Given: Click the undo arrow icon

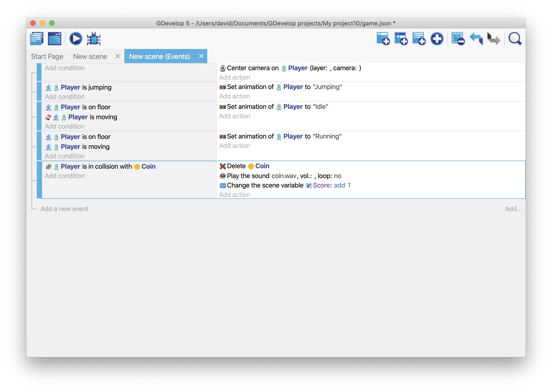Looking at the screenshot, I should coord(476,39).
